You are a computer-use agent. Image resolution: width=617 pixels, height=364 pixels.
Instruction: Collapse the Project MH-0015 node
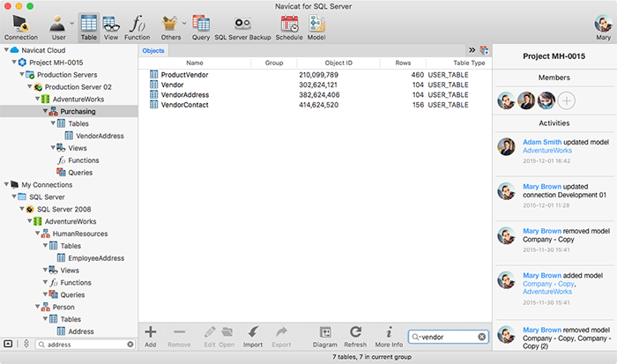coord(14,63)
